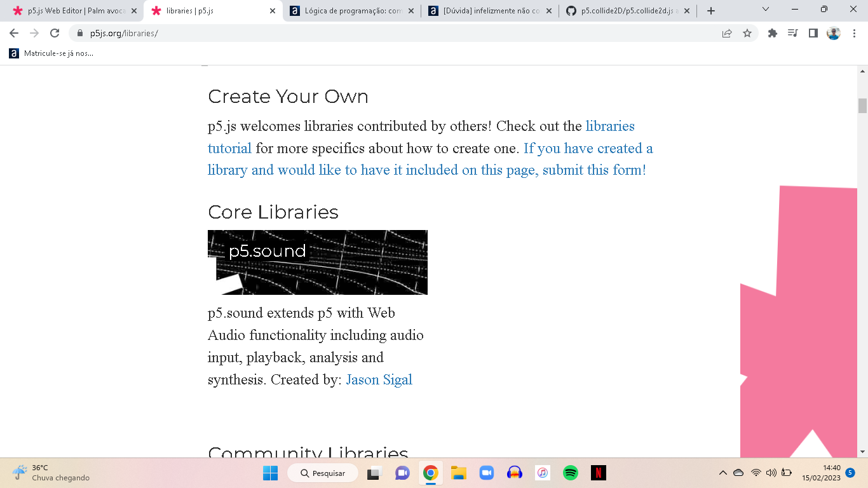The image size is (868, 488).
Task: Open a new browser tab
Action: point(711,11)
